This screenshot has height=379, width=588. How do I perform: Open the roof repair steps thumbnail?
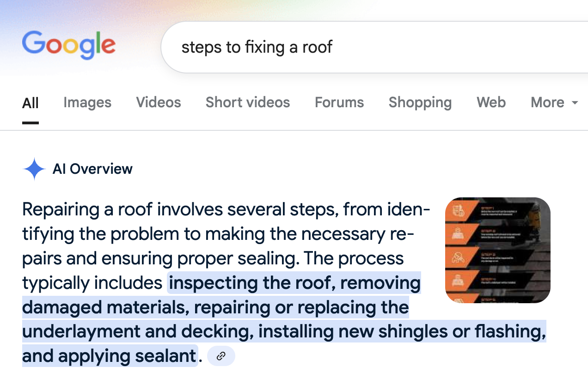[x=498, y=250]
